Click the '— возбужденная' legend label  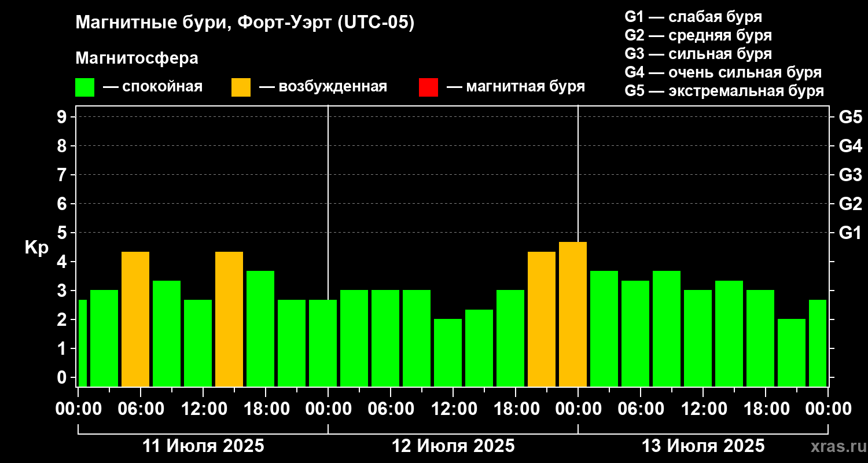tap(323, 87)
